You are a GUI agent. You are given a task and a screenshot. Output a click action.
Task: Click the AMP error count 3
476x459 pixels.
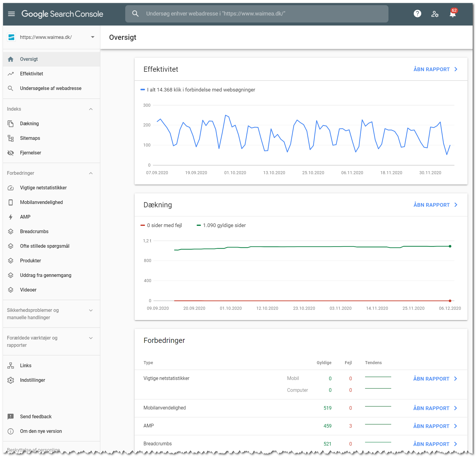coord(350,426)
